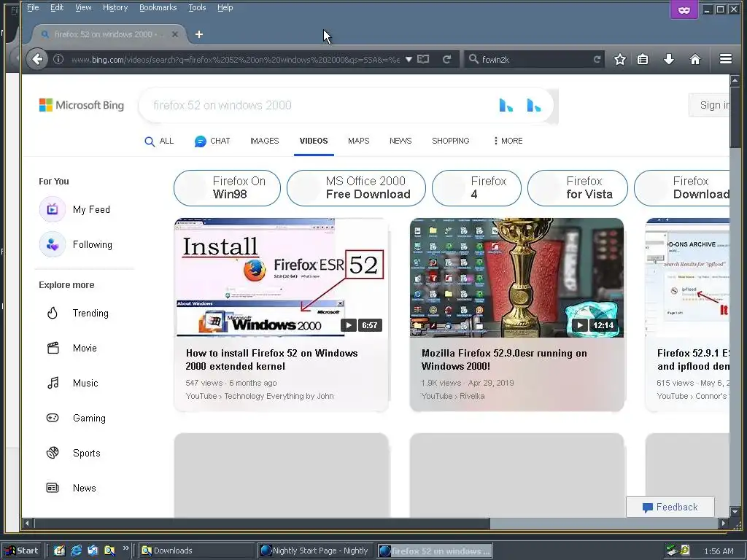Screen dimensions: 747x560
Task: Open the Tools menu
Action: (197, 7)
